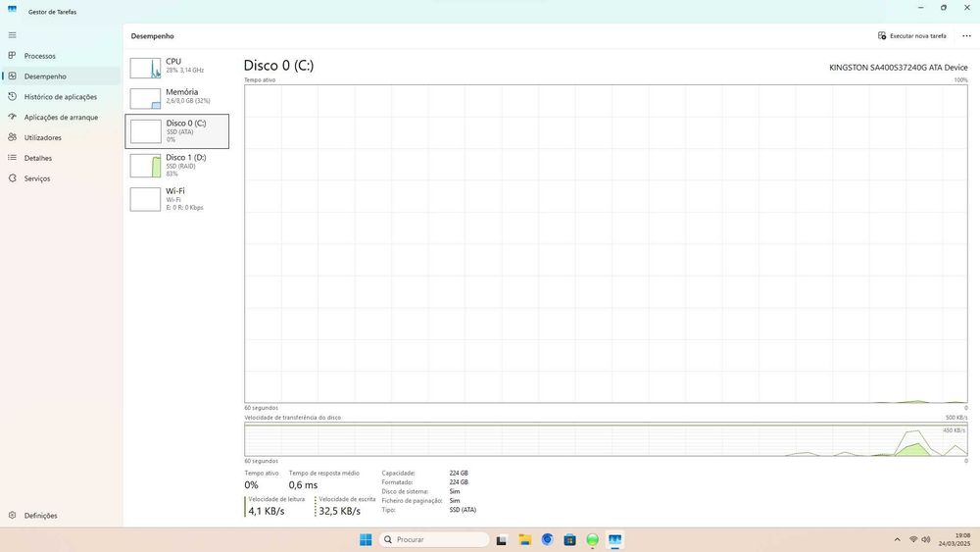Click the 0,6 ms response time value
The height and width of the screenshot is (552, 980).
tap(303, 485)
